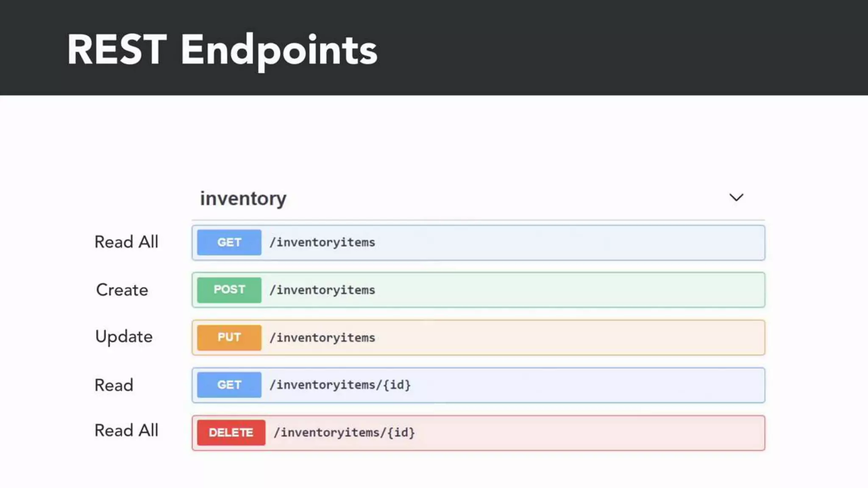Click the REST Endpoints slide title
Screen dimensions: 868x488
click(x=222, y=50)
